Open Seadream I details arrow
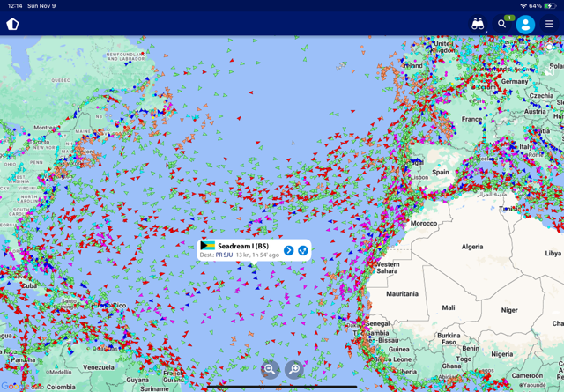564x392 pixels. pos(288,250)
